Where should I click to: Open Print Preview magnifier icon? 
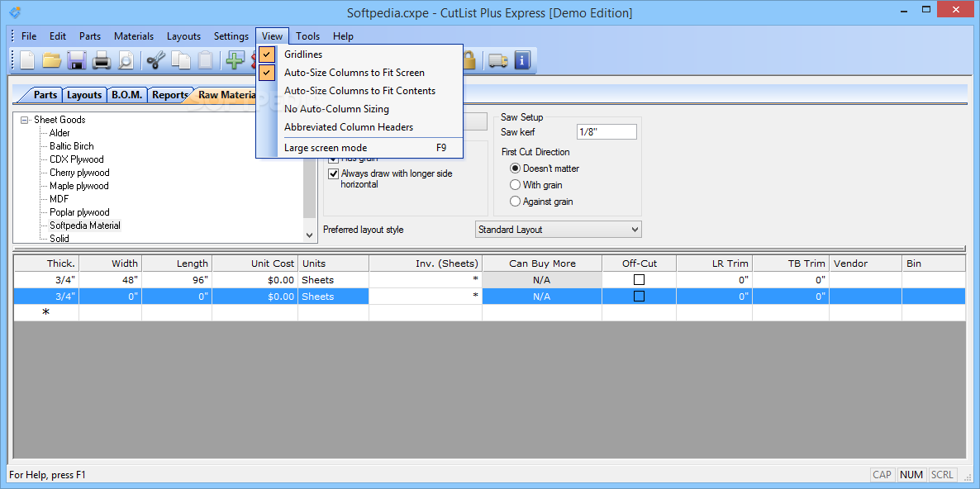tap(126, 60)
